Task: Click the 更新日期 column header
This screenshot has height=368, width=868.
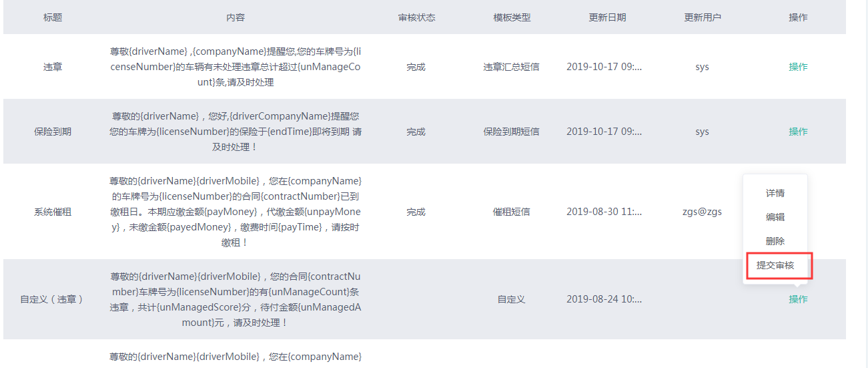Action: coord(607,17)
